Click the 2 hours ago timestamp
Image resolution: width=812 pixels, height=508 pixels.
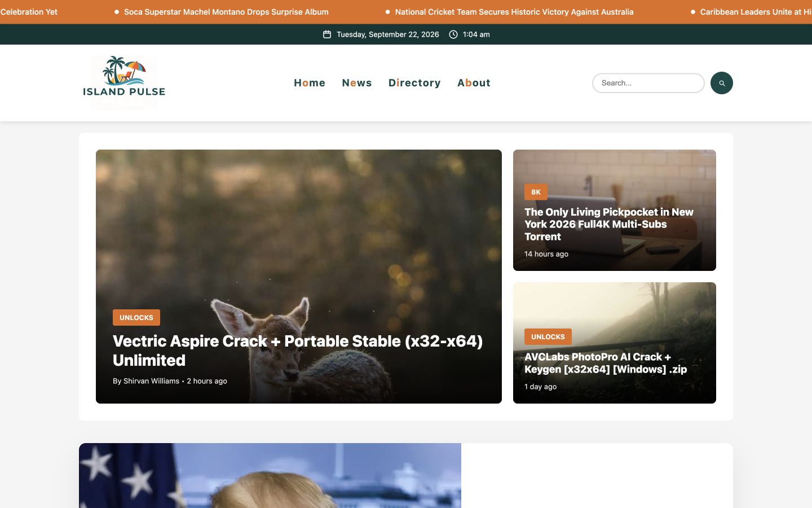click(207, 381)
